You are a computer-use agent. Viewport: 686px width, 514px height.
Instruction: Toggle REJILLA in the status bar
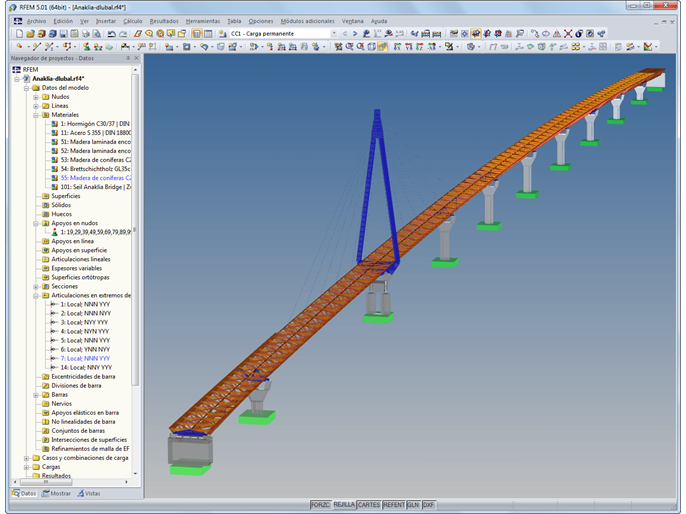344,505
